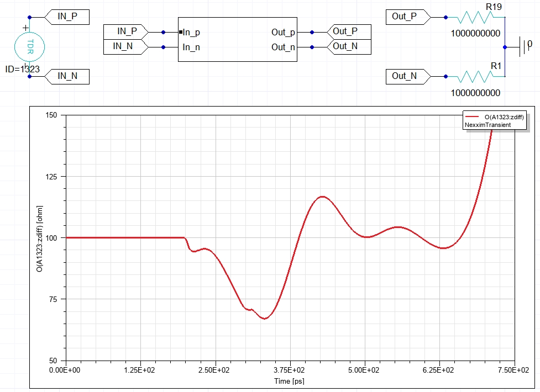Screen dimensions: 540x392
Task: Select the O(A1323:zdiff) [ohm] y-axis label
Action: (x=39, y=237)
